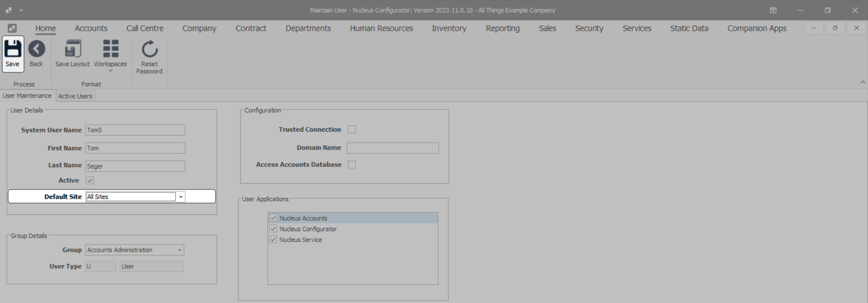868x303 pixels.
Task: Enable the Trusted Connection checkbox
Action: 352,130
